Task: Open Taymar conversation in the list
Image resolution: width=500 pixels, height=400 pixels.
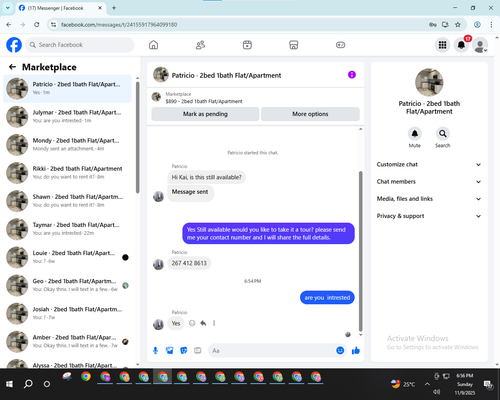Action: [67, 229]
